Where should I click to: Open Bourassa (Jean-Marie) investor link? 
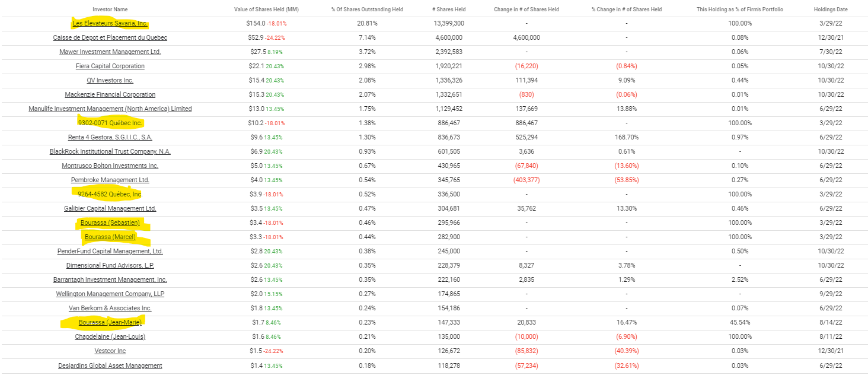click(110, 322)
